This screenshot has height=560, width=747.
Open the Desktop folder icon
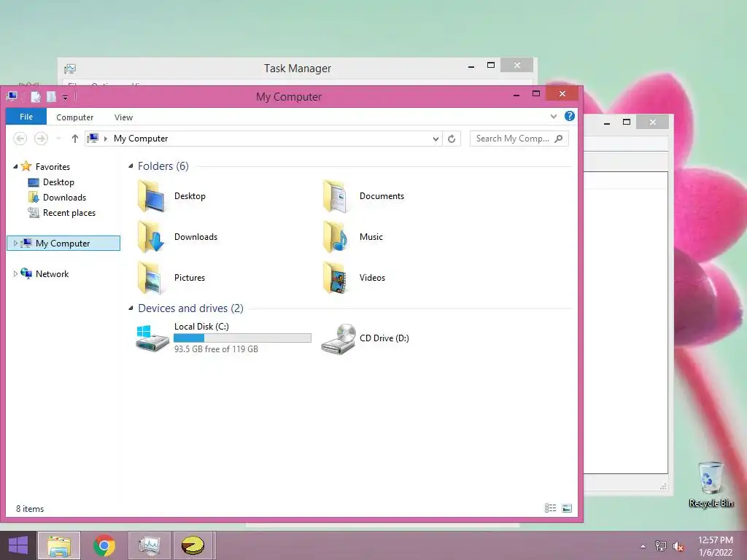pos(152,196)
